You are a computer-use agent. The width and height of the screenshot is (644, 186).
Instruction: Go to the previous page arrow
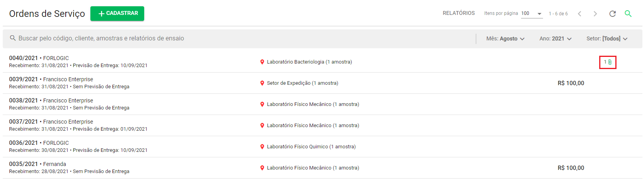[x=580, y=14]
